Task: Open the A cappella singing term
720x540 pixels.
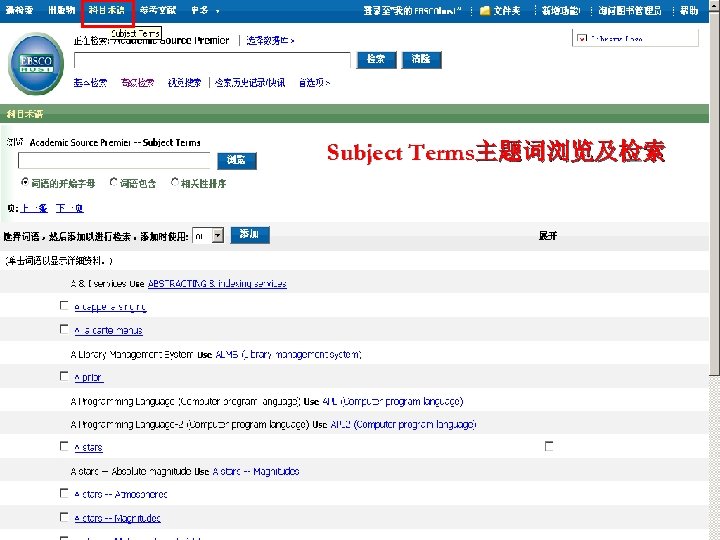Action: coord(111,307)
